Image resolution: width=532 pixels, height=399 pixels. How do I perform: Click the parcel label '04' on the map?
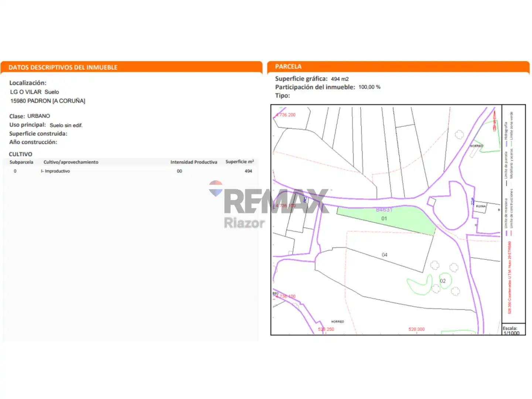click(x=385, y=255)
